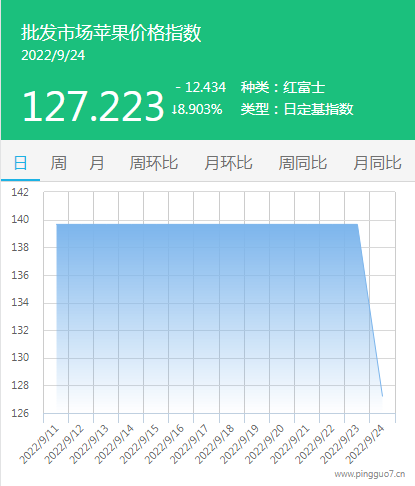Click the chart's first data point at 2022/9/11

[x=57, y=224]
